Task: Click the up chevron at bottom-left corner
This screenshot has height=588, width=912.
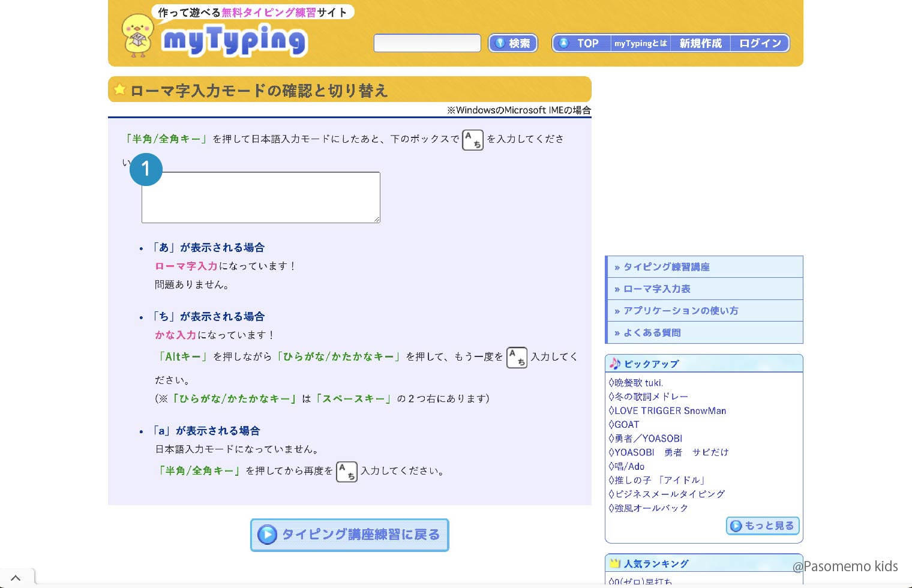Action: point(16,578)
